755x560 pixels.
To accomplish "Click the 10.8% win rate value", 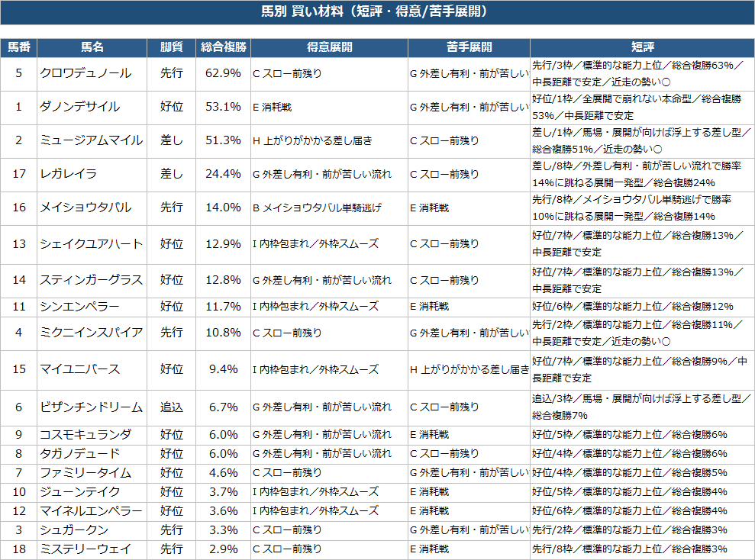I will (x=223, y=333).
